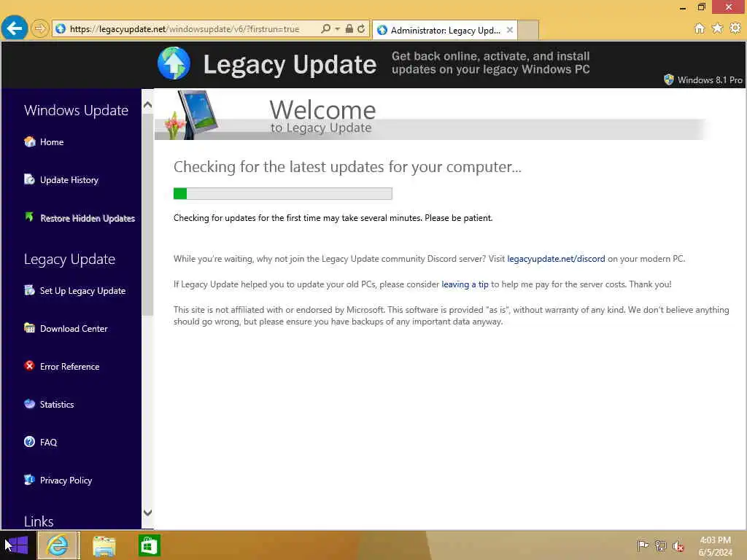Viewport: 747px width, 560px height.
Task: Open the Favorites star icon
Action: (717, 28)
